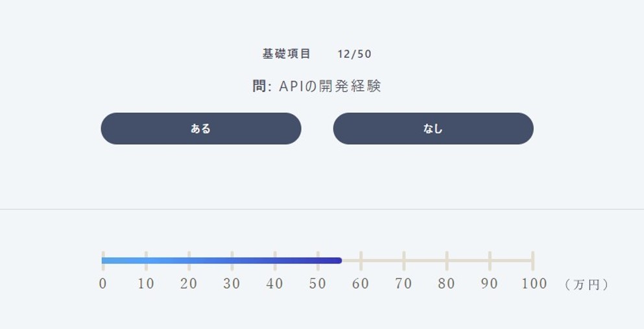Click the 90 tick mark on the scale
Image resolution: width=644 pixels, height=329 pixels.
pos(490,261)
